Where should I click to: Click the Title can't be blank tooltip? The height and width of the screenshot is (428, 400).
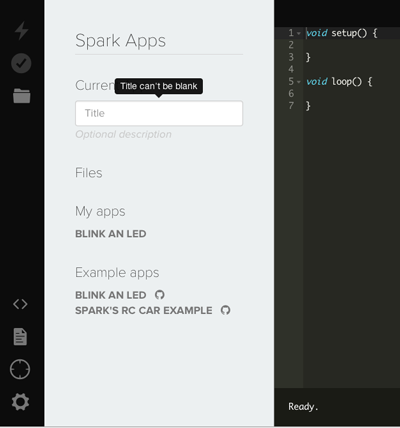159,86
